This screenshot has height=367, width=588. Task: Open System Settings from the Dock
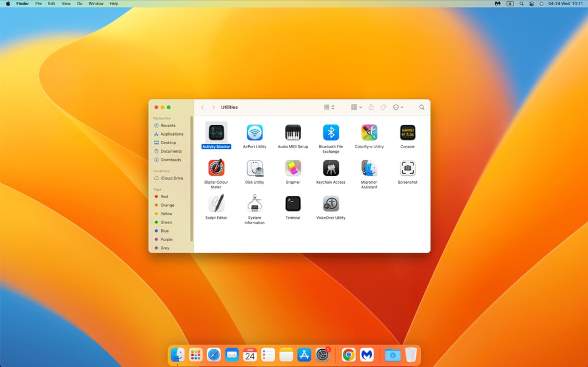[323, 354]
